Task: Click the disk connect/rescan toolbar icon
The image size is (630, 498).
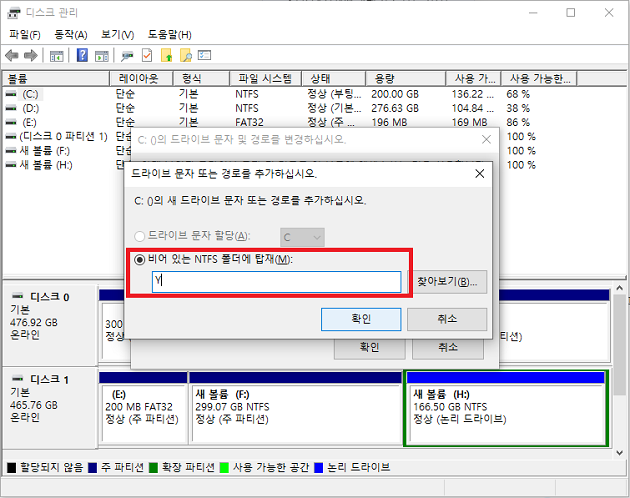Action: click(x=127, y=56)
